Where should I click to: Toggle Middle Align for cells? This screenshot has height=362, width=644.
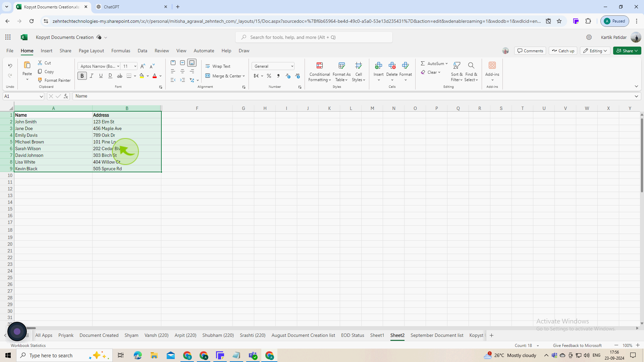(182, 63)
